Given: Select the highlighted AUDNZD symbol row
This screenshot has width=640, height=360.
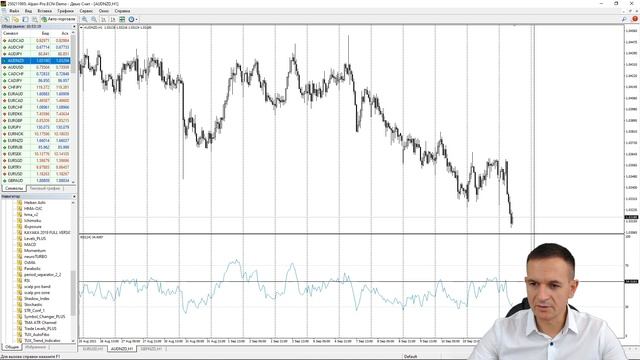Looking at the screenshot, I should tap(36, 60).
